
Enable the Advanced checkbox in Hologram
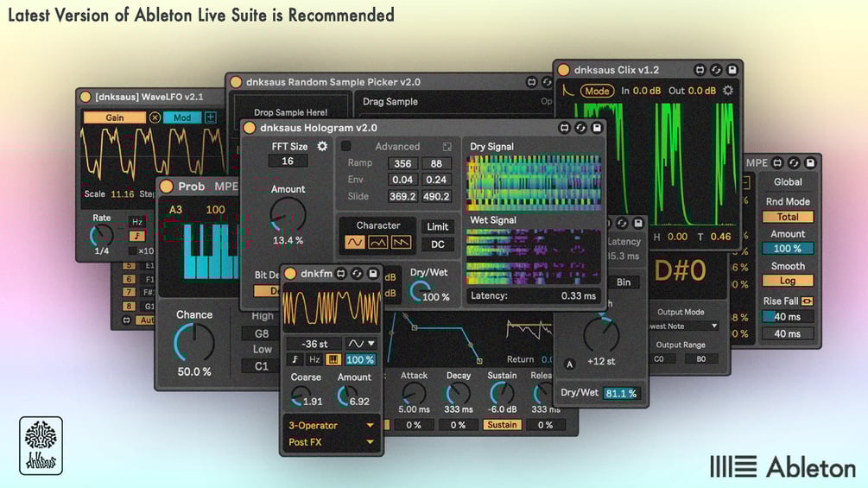pyautogui.click(x=346, y=146)
